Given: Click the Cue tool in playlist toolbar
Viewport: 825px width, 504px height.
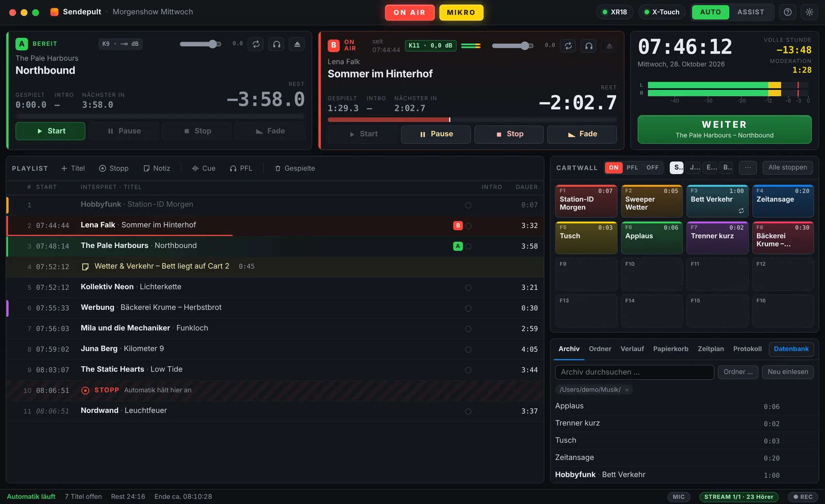Looking at the screenshot, I should click(204, 169).
